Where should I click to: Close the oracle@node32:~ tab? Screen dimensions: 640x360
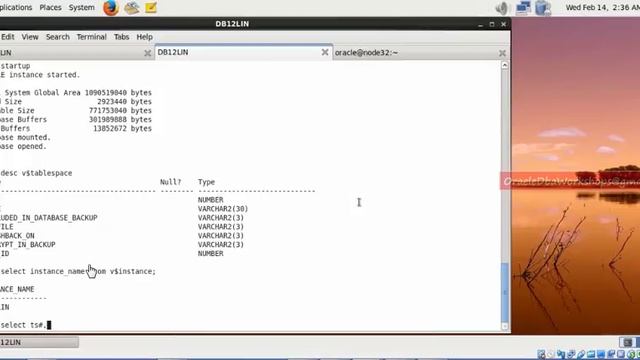502,53
